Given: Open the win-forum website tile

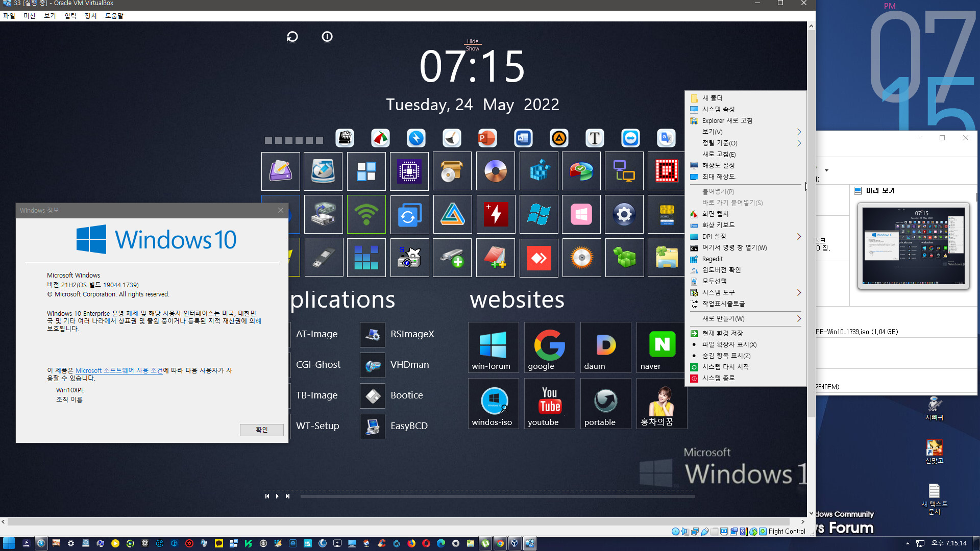Looking at the screenshot, I should [x=493, y=347].
